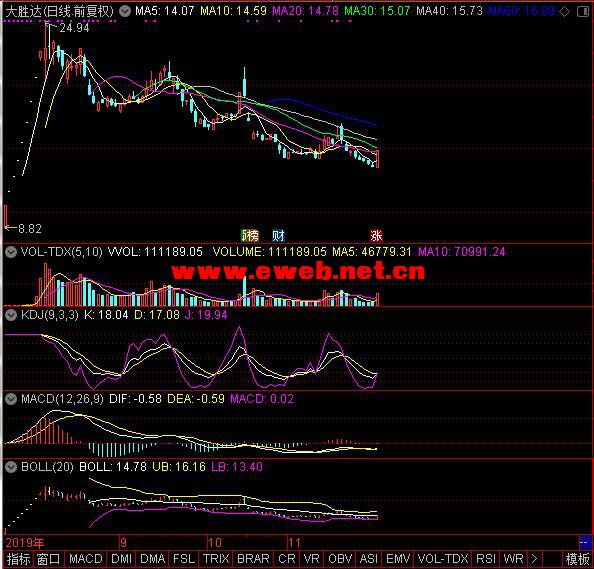
Task: Open dropdown next to 大胜达 title
Action: (x=125, y=11)
